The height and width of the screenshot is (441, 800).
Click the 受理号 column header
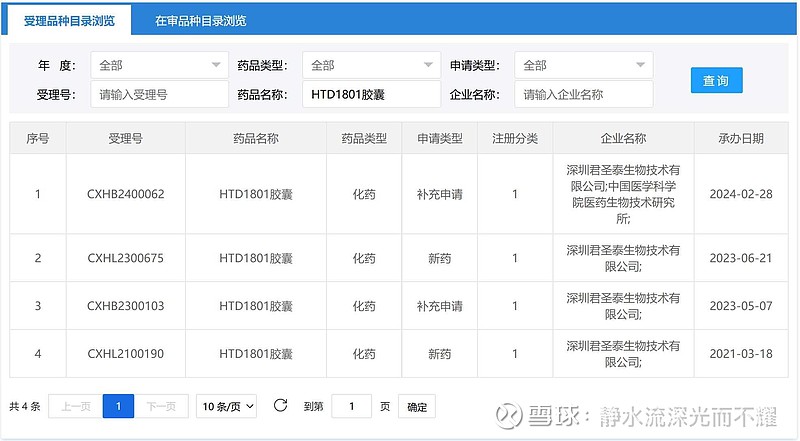point(126,138)
